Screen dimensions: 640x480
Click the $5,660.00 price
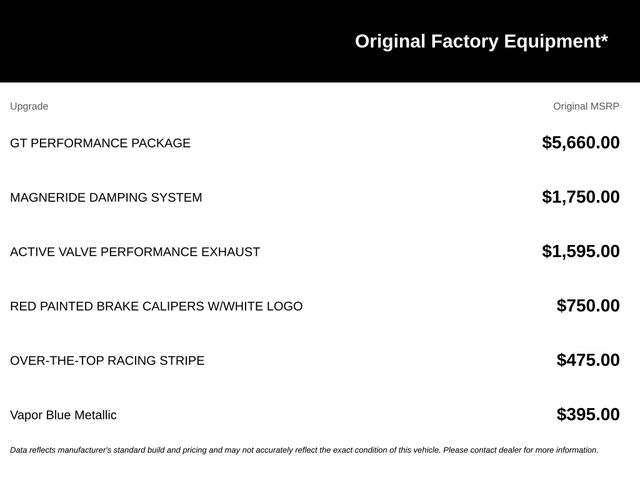coord(580,143)
